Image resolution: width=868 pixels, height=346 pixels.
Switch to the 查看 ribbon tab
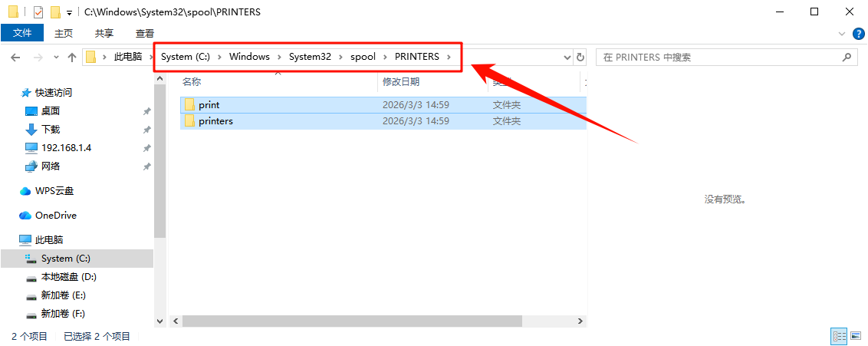[145, 33]
